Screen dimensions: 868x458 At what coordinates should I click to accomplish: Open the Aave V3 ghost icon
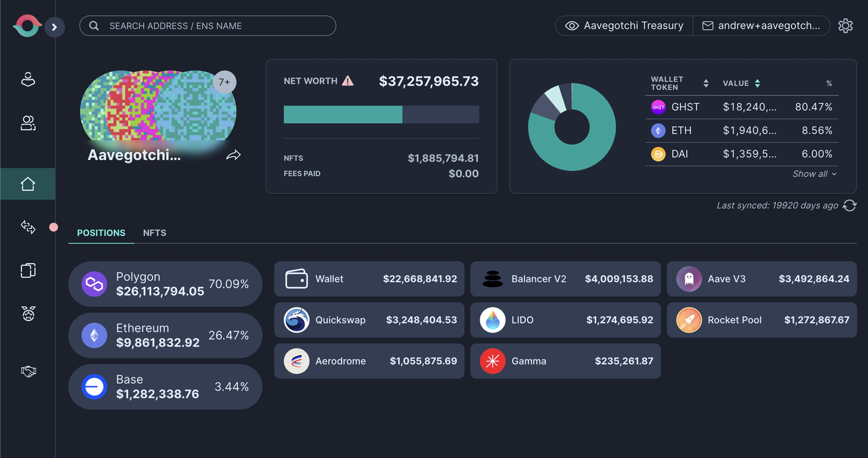click(689, 279)
